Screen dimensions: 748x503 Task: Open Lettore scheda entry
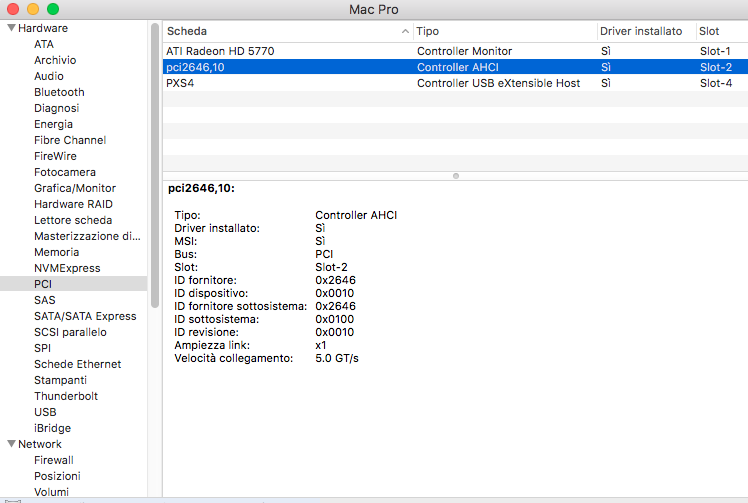pyautogui.click(x=73, y=220)
